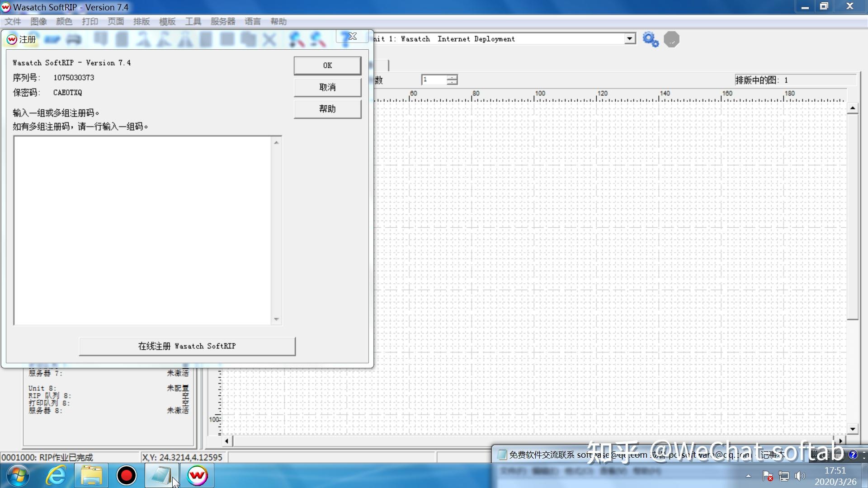
Task: Open the Action Center flag icon
Action: [767, 476]
